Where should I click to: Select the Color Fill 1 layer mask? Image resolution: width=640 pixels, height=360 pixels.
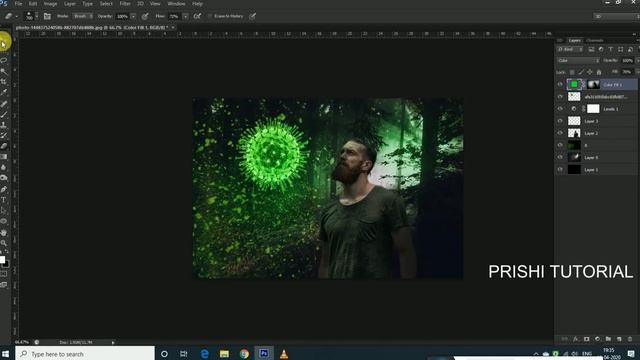point(593,84)
